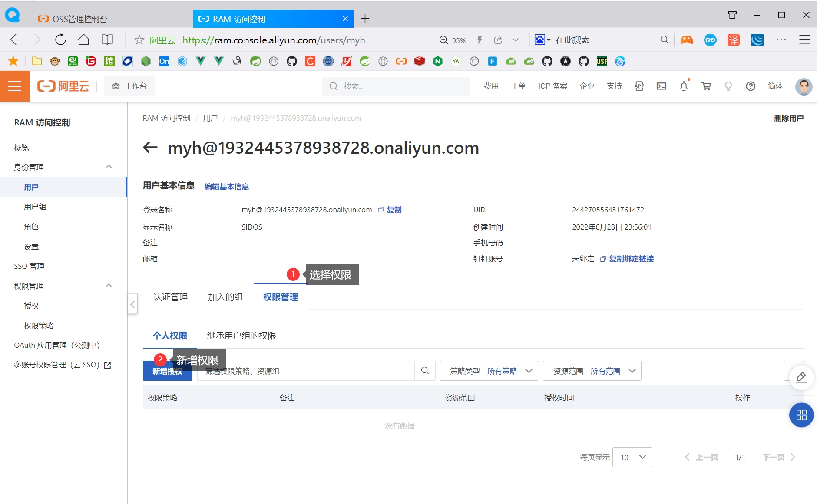
Task: Open the page size dropdown
Action: click(632, 457)
